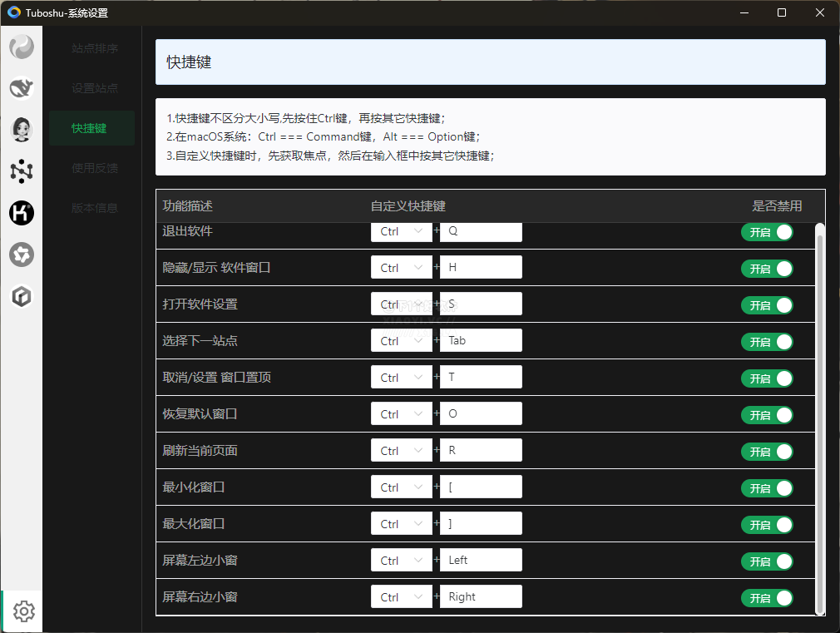Expand the modifier dropdown for 打开软件设置
The height and width of the screenshot is (633, 840).
[401, 304]
